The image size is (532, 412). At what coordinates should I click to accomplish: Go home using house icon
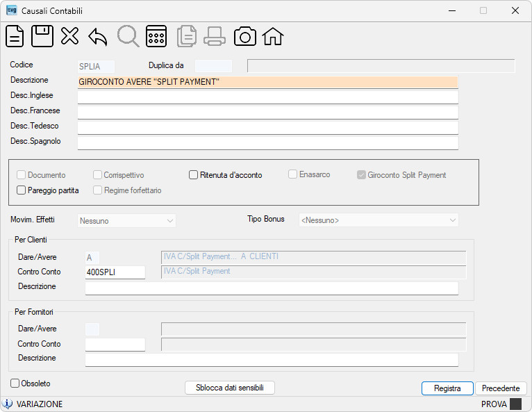[273, 36]
